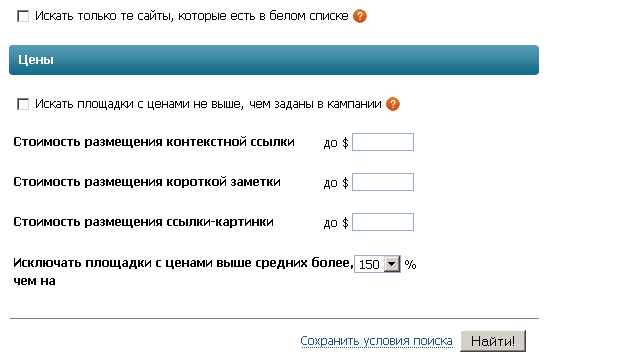Click label 'Стоимость размещения короткой заметки'
The width and height of the screenshot is (640, 363).
tap(147, 182)
